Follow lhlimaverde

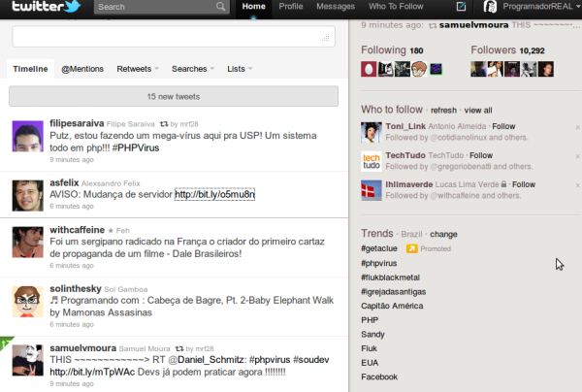click(524, 184)
